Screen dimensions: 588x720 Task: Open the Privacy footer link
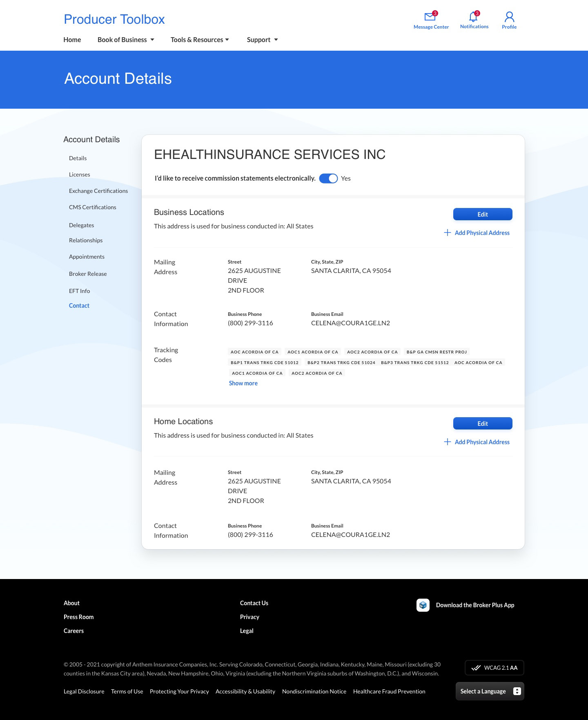(x=249, y=617)
